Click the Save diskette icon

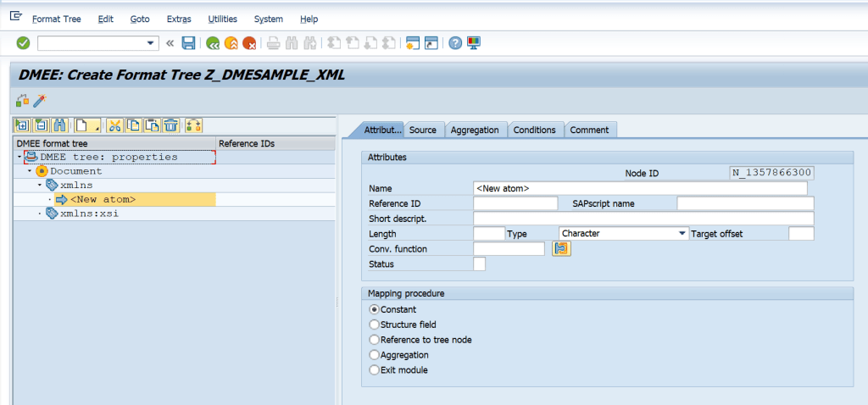pos(188,43)
